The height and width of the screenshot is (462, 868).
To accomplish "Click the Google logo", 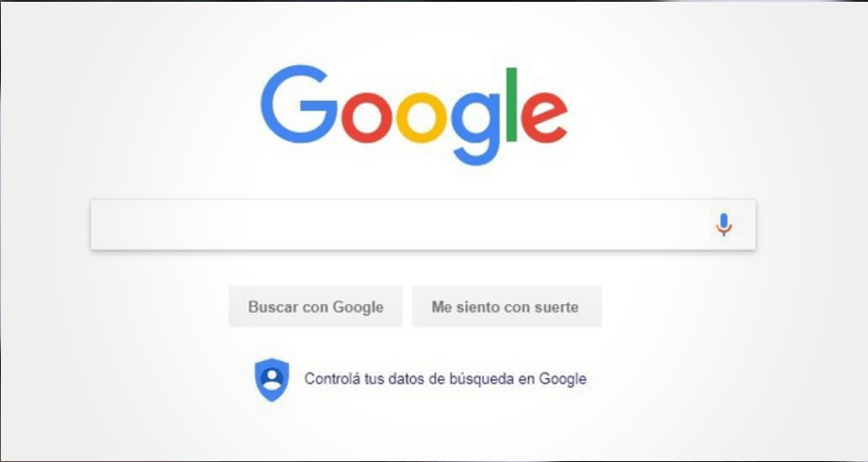I will (414, 115).
